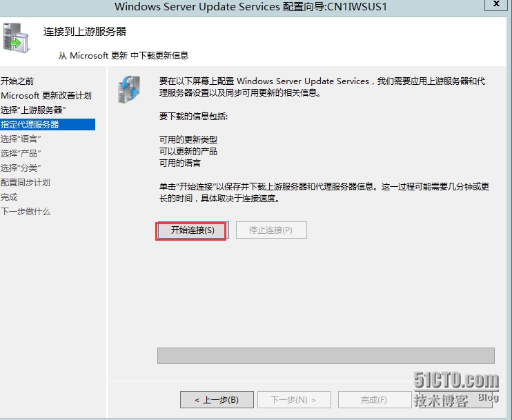Click the sync server icon beside description text
The image size is (512, 420).
pyautogui.click(x=129, y=90)
